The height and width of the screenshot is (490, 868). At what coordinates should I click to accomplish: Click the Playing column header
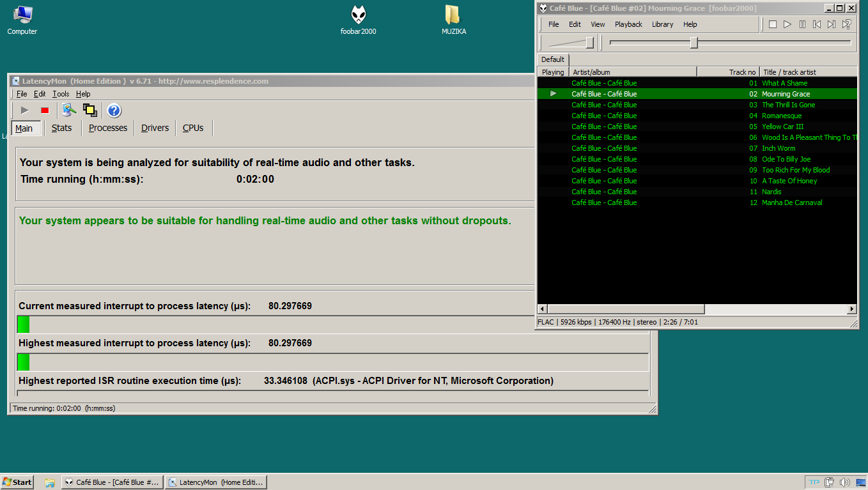tap(553, 72)
